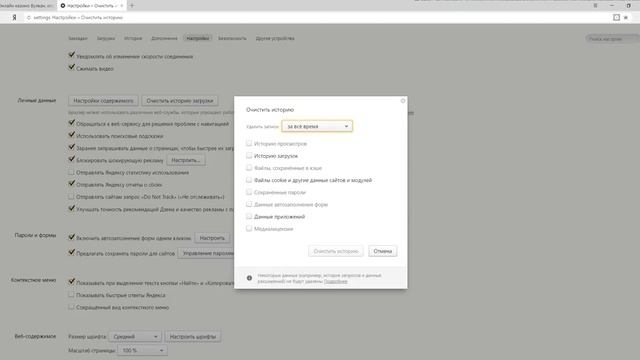
Task: Toggle 'Сокращённый вид контекстного меню'
Action: tap(71, 307)
